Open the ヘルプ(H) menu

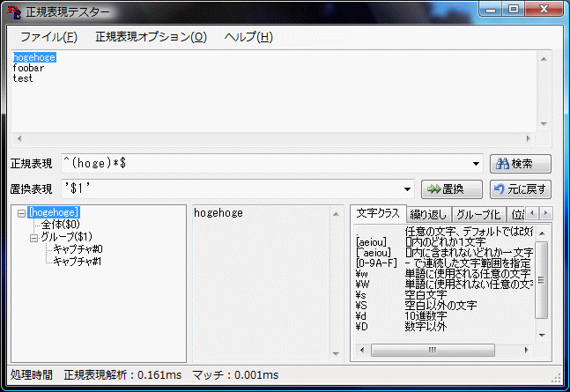248,37
